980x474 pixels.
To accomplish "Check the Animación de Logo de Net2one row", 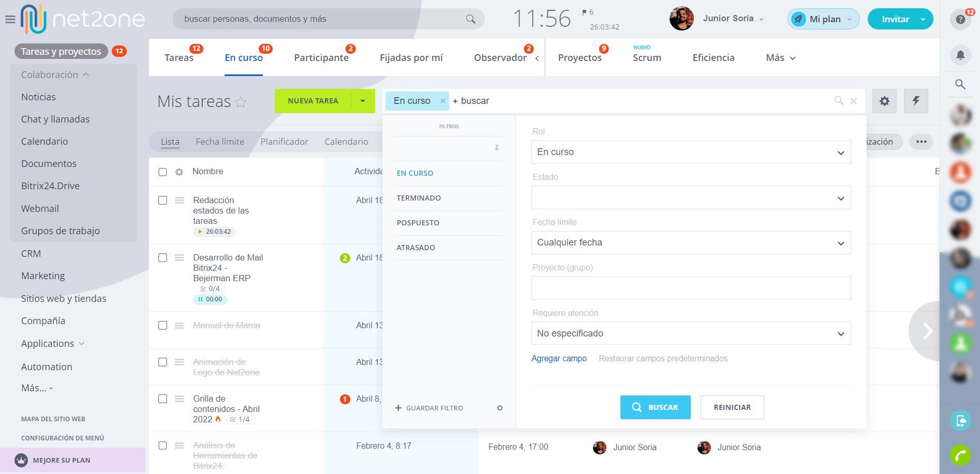I will coord(162,362).
